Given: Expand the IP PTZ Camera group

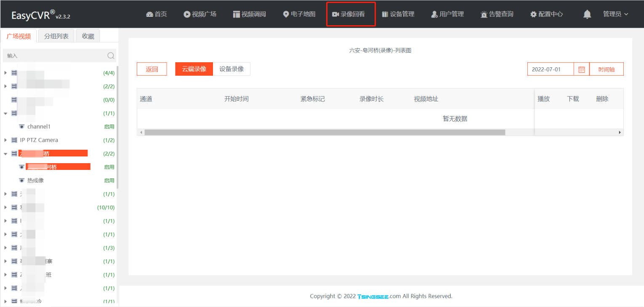Looking at the screenshot, I should point(5,140).
